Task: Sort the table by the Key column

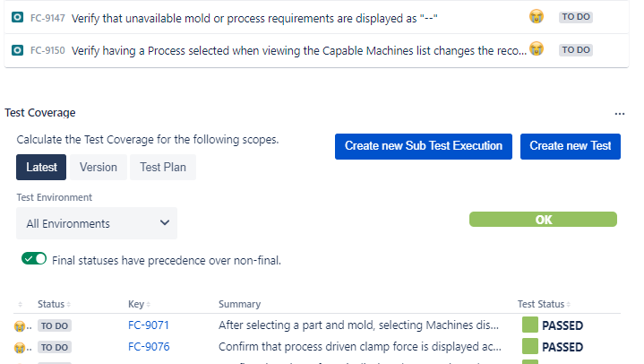Action: 139,304
